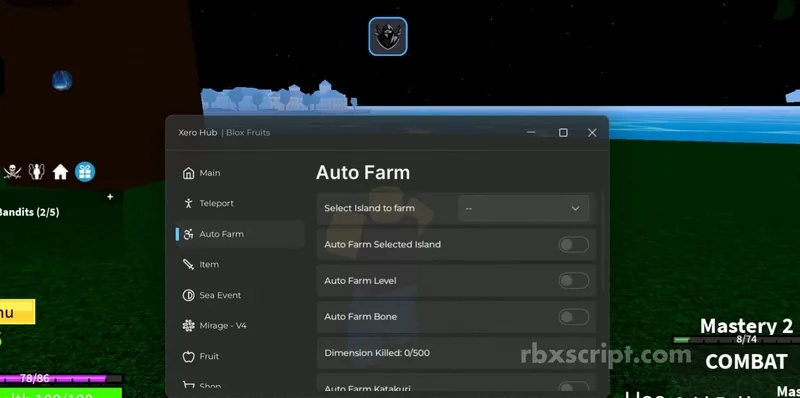The image size is (800, 398).
Task: Close the Xero Hub window
Action: point(592,133)
